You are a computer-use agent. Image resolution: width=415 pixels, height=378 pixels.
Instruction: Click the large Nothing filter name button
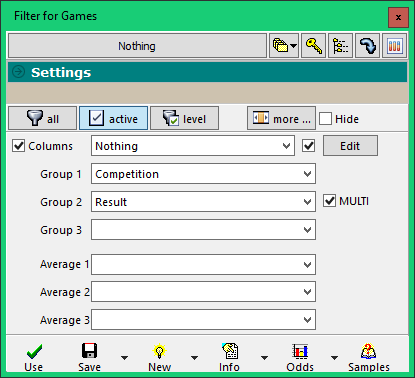tap(137, 46)
